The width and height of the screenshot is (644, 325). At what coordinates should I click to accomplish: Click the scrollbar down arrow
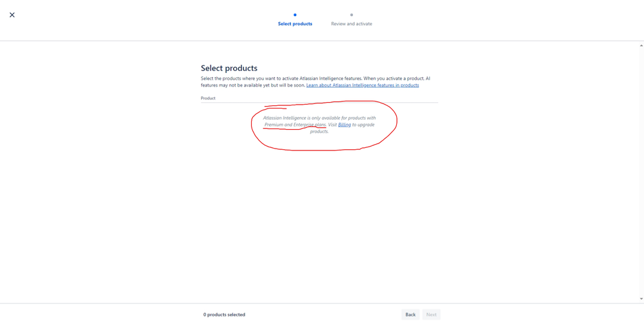(641, 299)
